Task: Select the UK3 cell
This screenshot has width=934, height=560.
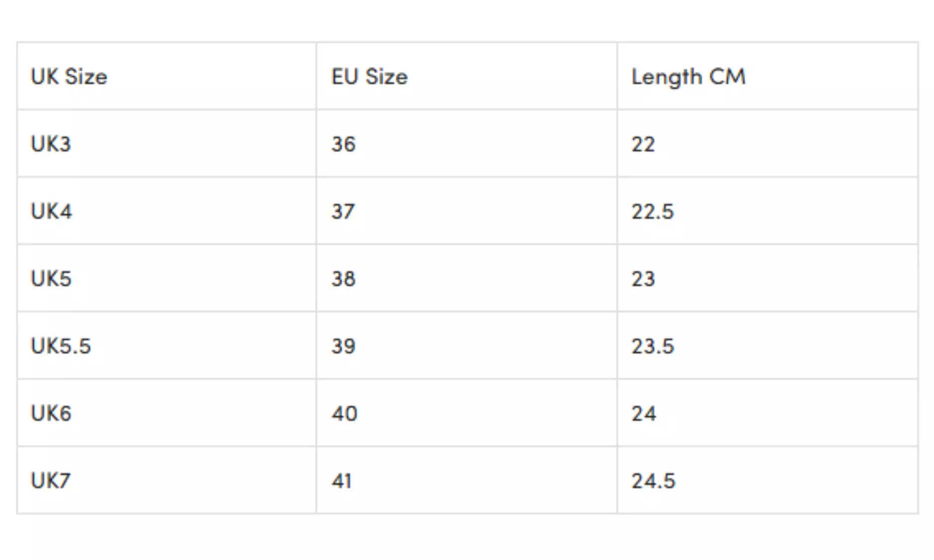Action: [x=51, y=144]
